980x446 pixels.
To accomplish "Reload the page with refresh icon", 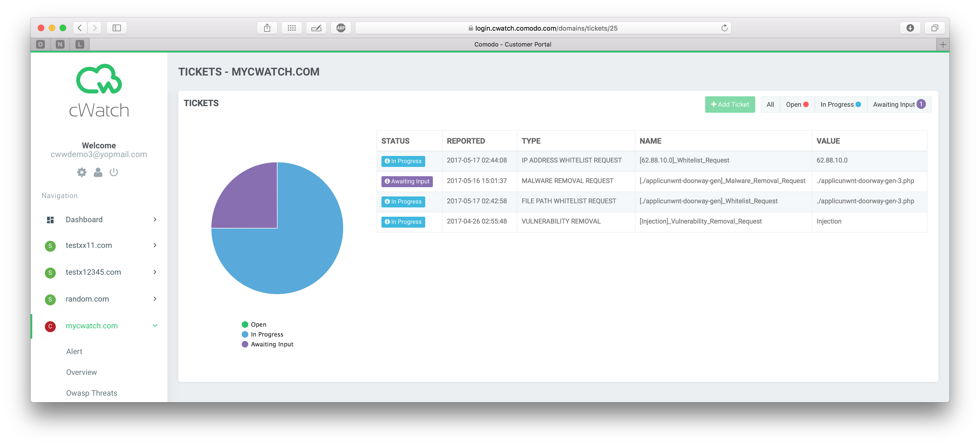I will pyautogui.click(x=724, y=28).
